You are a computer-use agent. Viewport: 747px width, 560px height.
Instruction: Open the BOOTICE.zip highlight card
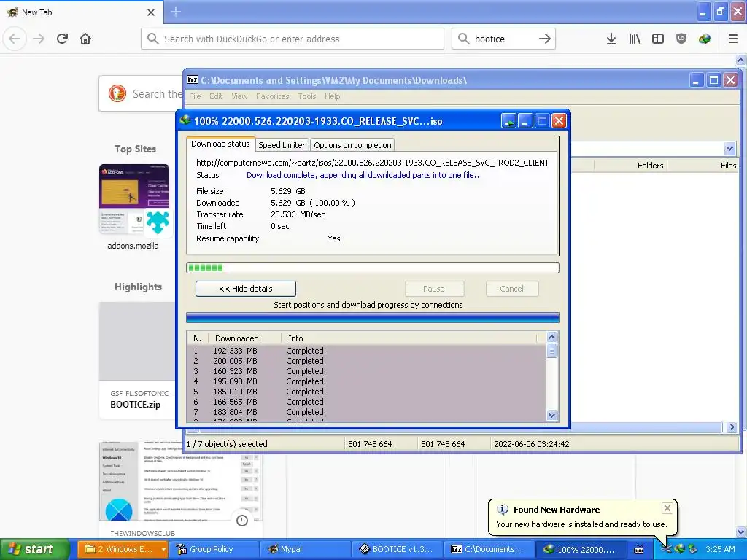click(x=137, y=360)
